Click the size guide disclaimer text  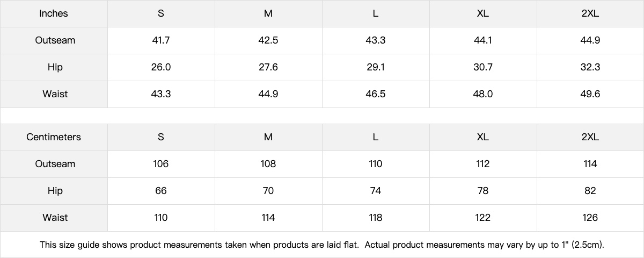[322, 245]
